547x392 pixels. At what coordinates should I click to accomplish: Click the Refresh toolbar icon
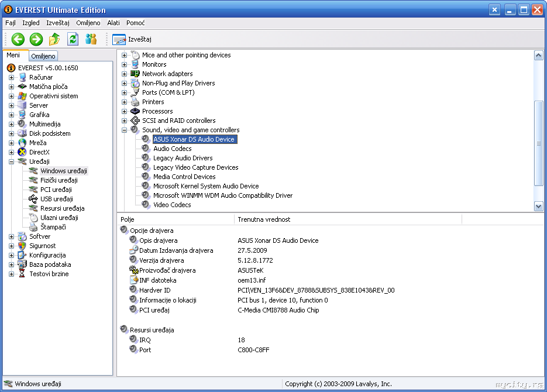point(73,39)
